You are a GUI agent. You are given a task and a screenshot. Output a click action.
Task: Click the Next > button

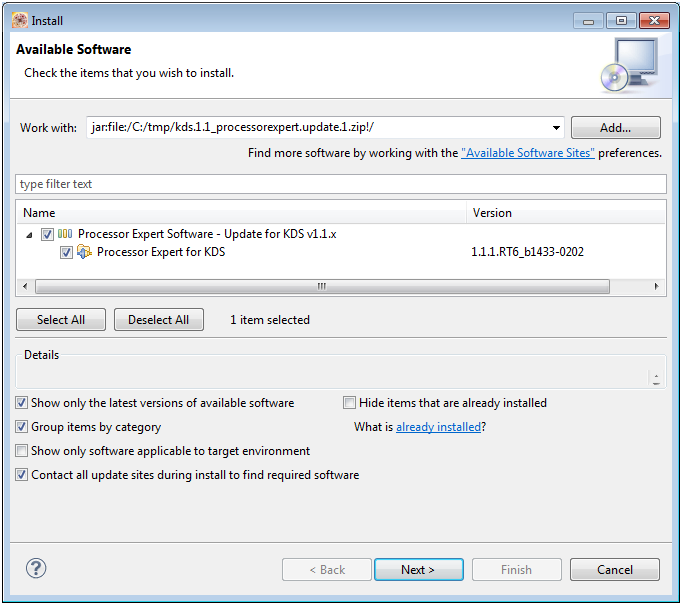[418, 570]
